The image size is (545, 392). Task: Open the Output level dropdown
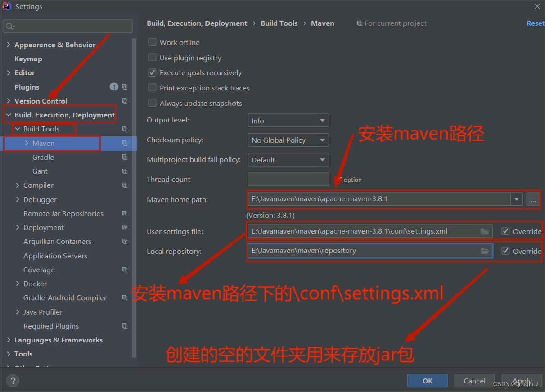pos(288,121)
